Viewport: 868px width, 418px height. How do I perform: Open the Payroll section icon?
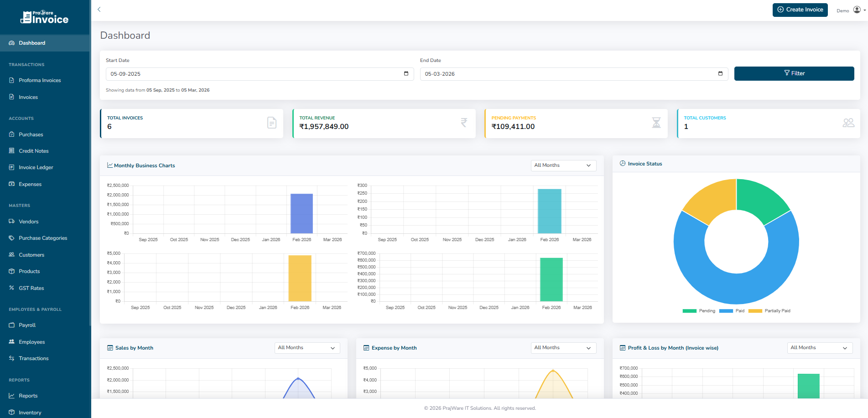coord(11,325)
